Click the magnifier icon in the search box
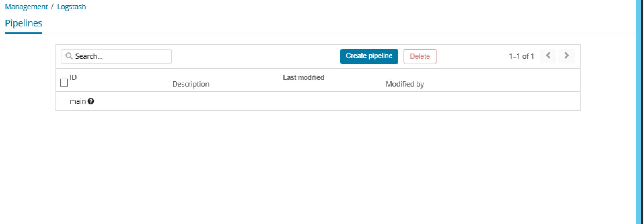Viewport: 644px width, 224px height. 69,56
